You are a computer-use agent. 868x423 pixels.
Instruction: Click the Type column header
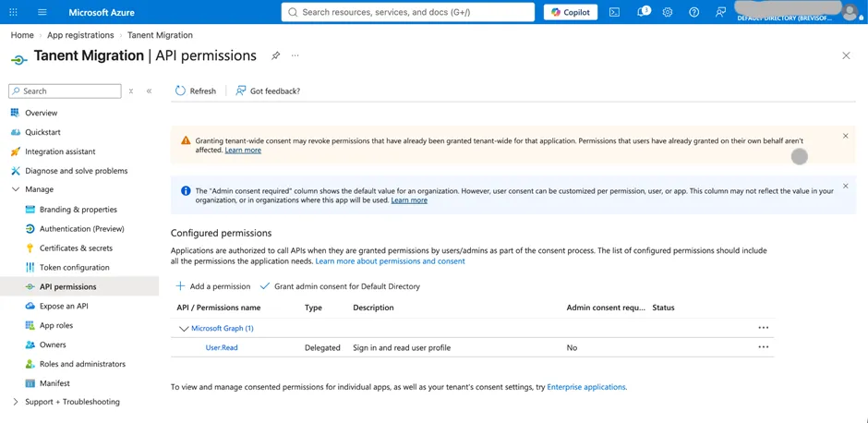tap(313, 308)
